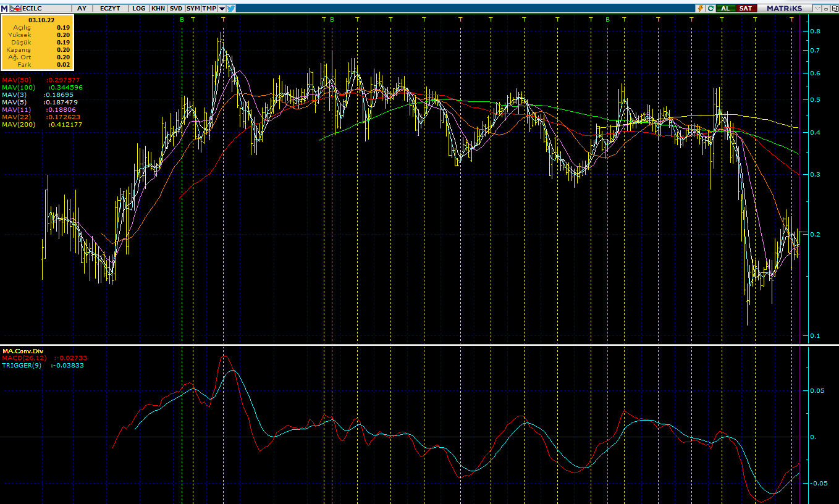Click the red SAT sell button
This screenshot has height=504, width=839.
746,9
